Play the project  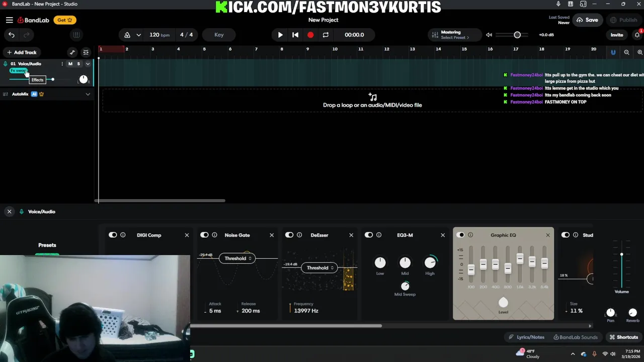click(x=280, y=35)
